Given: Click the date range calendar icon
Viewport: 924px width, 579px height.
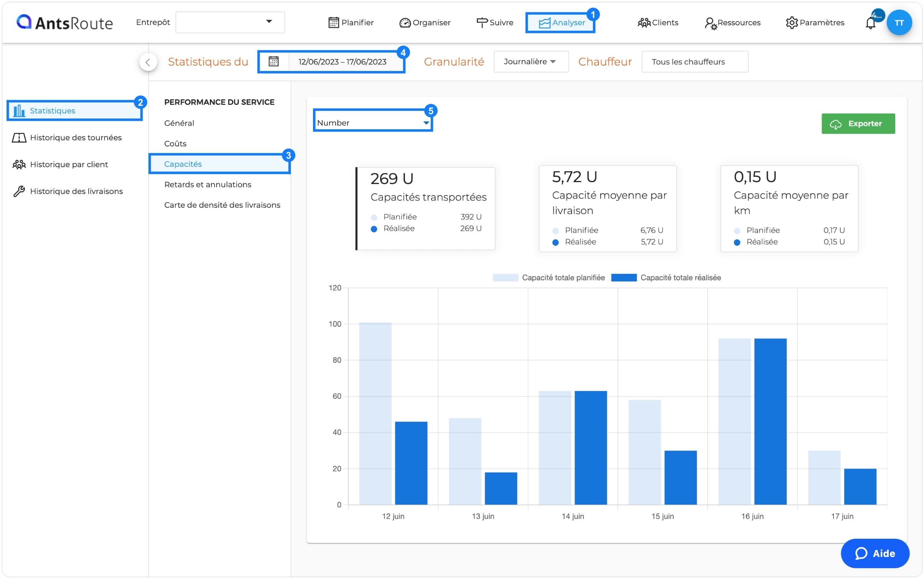Looking at the screenshot, I should click(x=273, y=61).
